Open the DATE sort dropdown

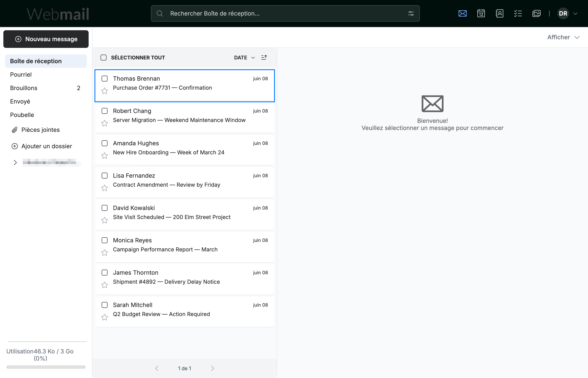click(x=244, y=58)
